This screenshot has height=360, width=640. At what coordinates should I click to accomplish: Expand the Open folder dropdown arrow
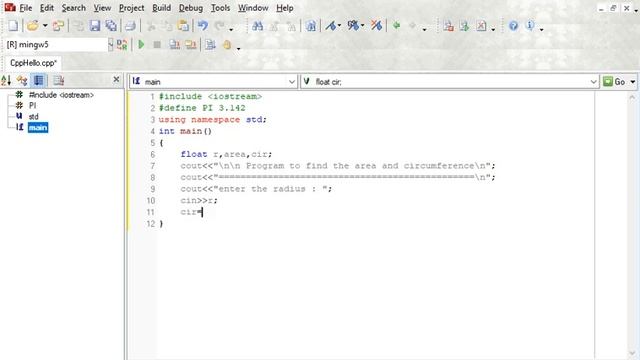click(45, 26)
